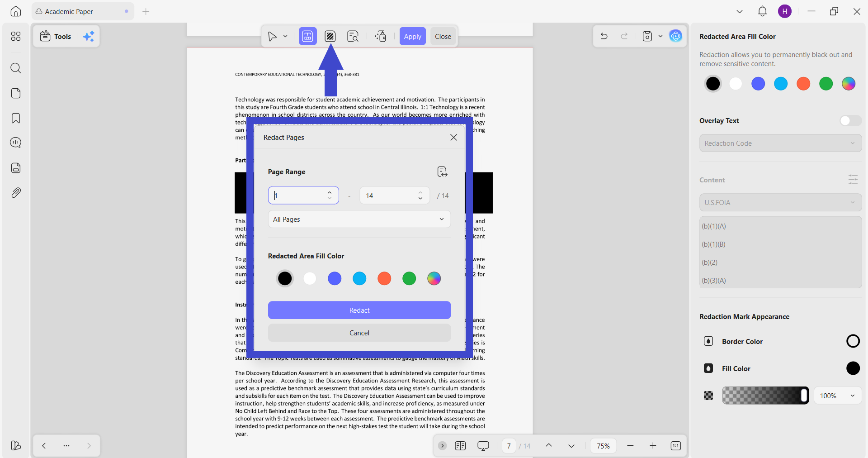Open a new tab with plus
This screenshot has height=458, width=868.
(x=146, y=11)
